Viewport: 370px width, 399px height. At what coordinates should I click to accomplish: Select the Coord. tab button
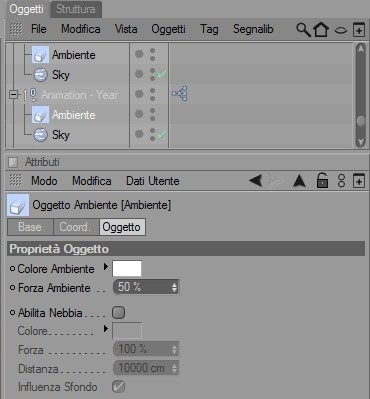(76, 227)
